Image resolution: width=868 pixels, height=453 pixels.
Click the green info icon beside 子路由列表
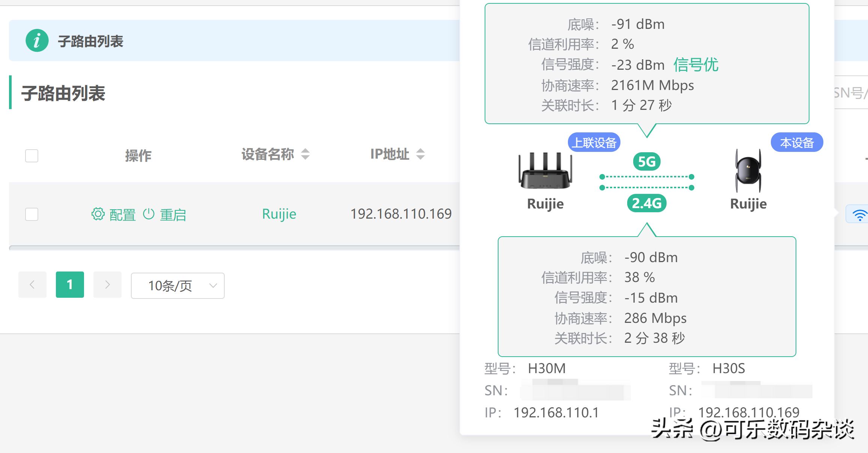pos(37,40)
